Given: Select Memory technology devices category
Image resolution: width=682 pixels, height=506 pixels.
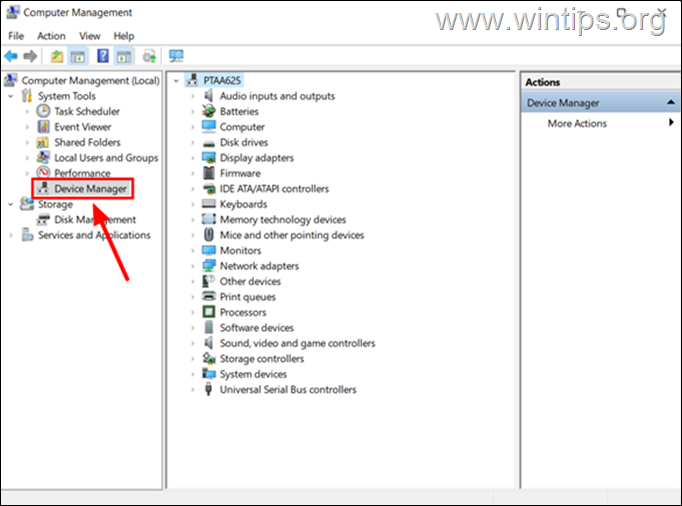Looking at the screenshot, I should 283,219.
